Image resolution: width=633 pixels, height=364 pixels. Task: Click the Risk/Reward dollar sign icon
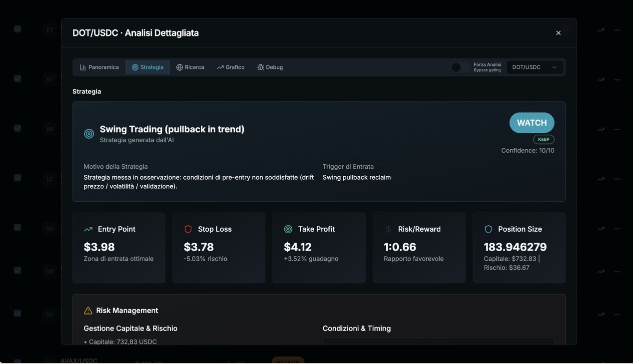click(388, 229)
